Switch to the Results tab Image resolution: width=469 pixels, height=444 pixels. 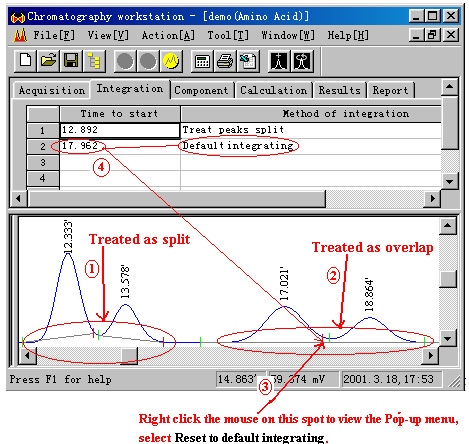click(x=339, y=90)
